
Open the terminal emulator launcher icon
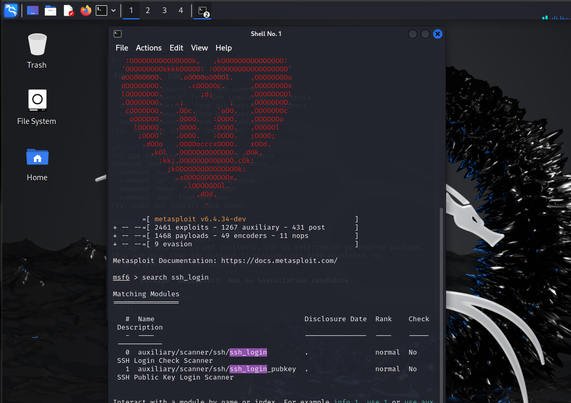(101, 11)
